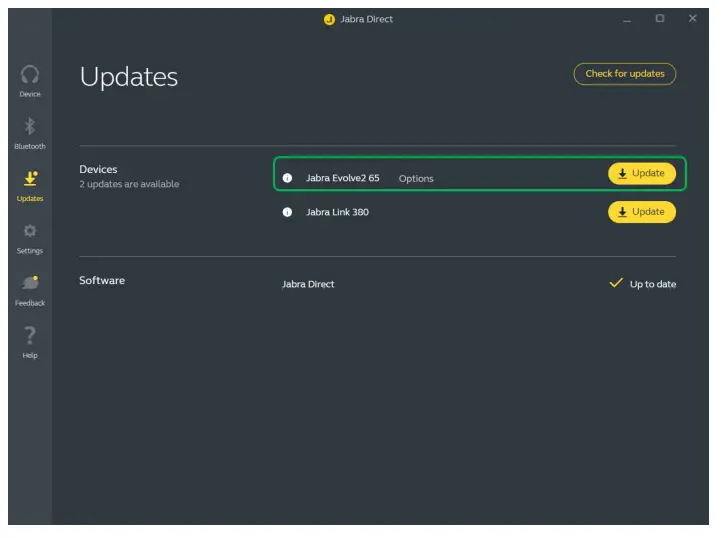Update the Jabra Evolve2 65 firmware
The height and width of the screenshot is (539, 717).
point(642,174)
